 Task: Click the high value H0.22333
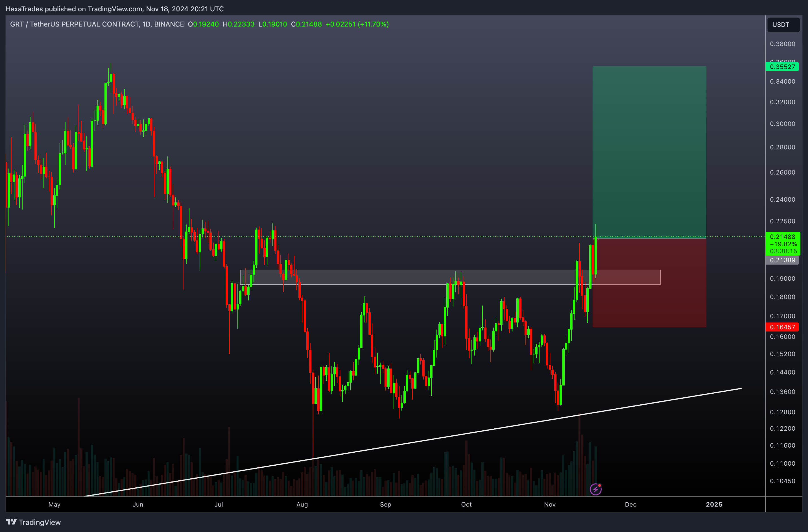click(238, 24)
